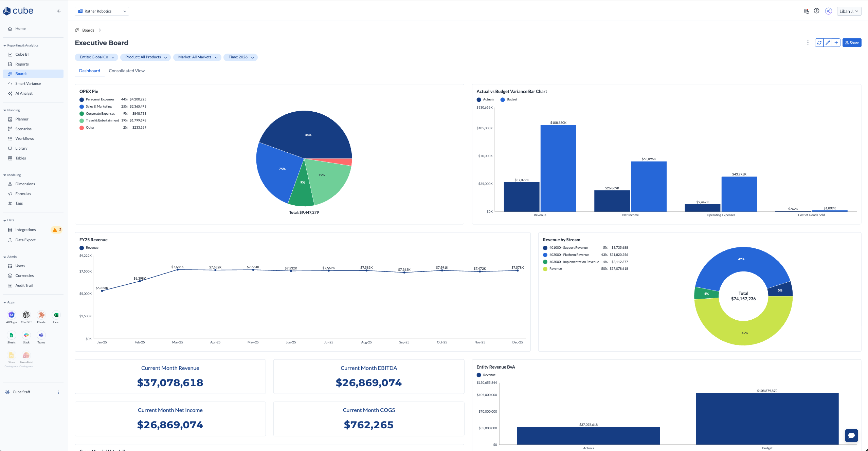This screenshot has height=451, width=868.
Task: Open the PowerPoint coming soon icon
Action: 26,355
